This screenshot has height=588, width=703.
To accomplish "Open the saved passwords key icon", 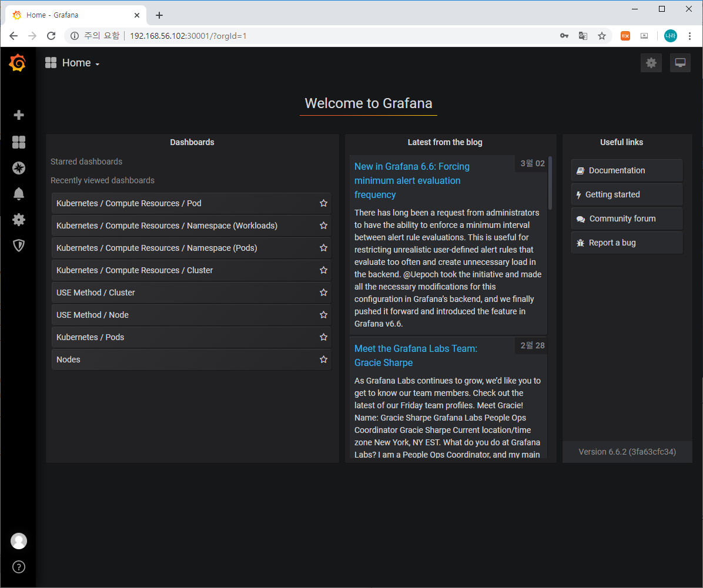I will 564,36.
